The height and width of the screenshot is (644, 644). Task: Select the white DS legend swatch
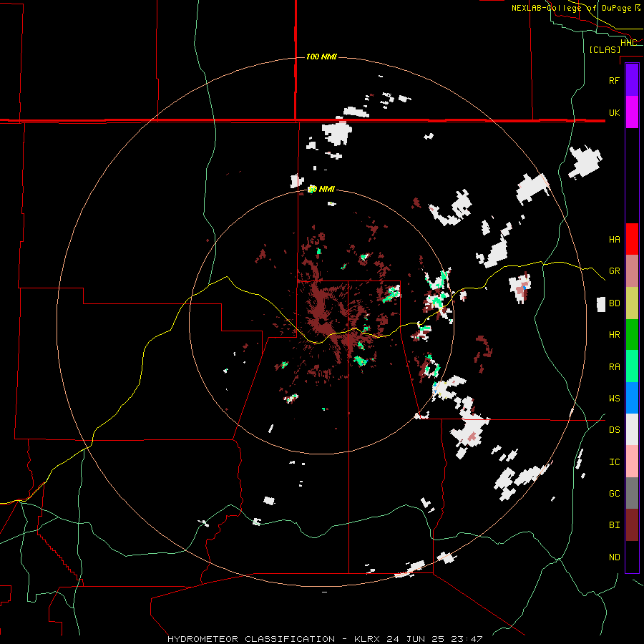pyautogui.click(x=632, y=429)
